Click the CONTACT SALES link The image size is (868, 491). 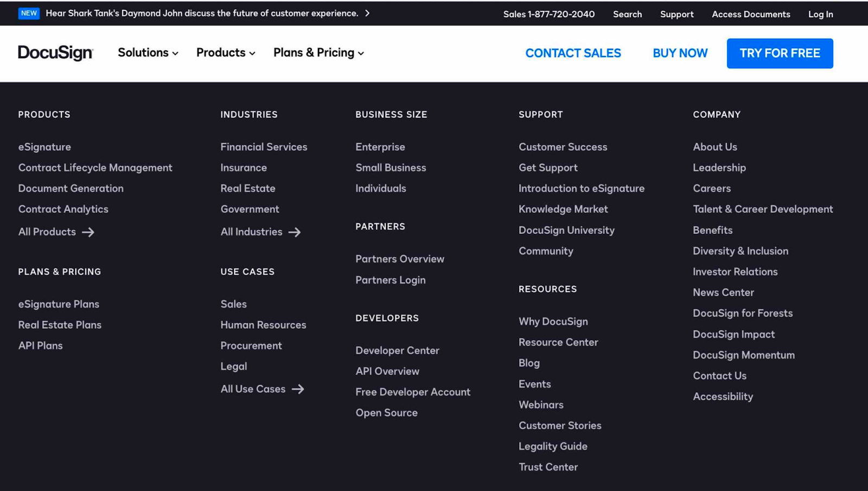pyautogui.click(x=573, y=53)
